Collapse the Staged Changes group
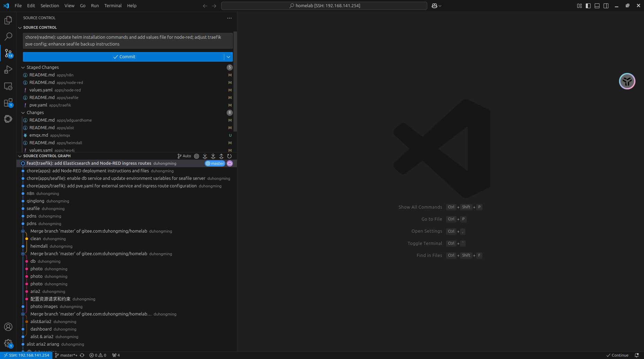The width and height of the screenshot is (644, 359). point(23,67)
